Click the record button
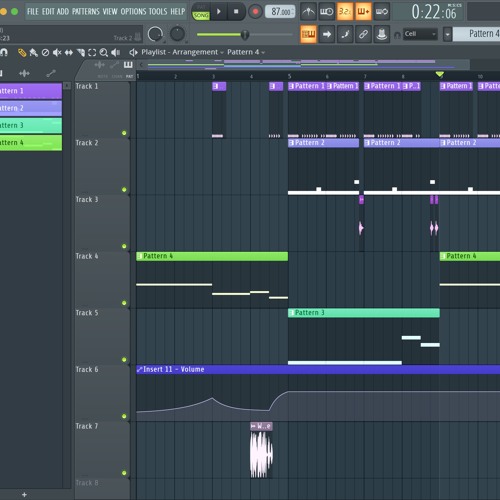This screenshot has width=500, height=500. point(255,12)
